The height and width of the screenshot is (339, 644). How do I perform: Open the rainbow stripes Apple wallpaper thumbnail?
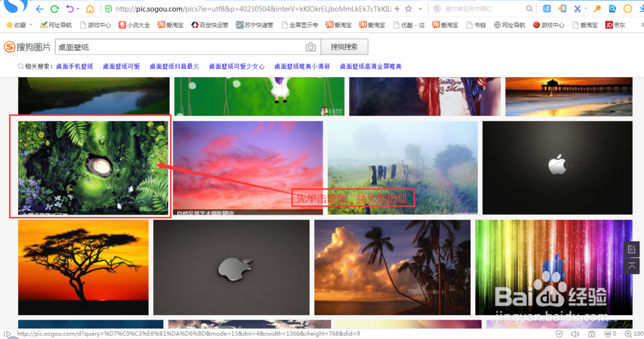pos(554,268)
